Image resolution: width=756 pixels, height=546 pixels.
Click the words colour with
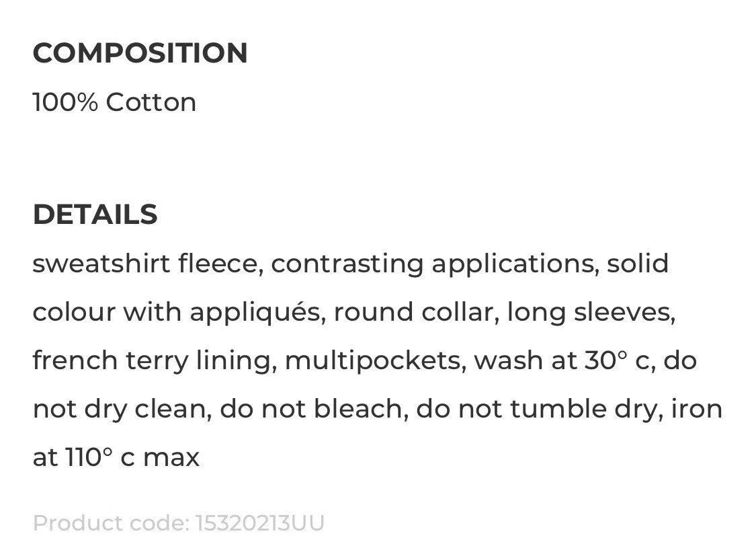[107, 311]
